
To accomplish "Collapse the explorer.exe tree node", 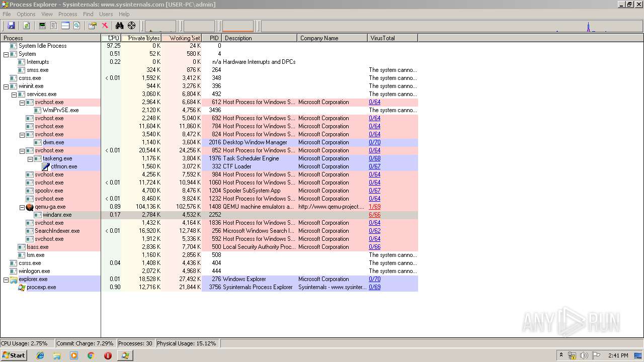I will [6, 279].
